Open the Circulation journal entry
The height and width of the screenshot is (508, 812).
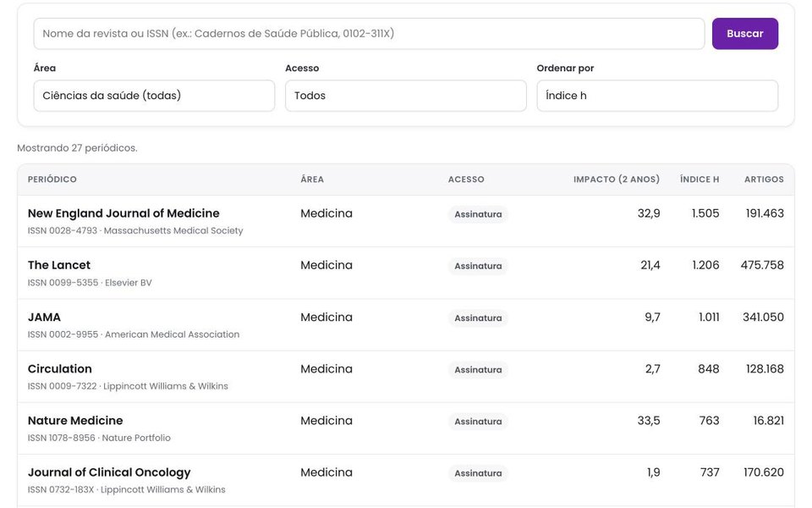[x=59, y=368]
